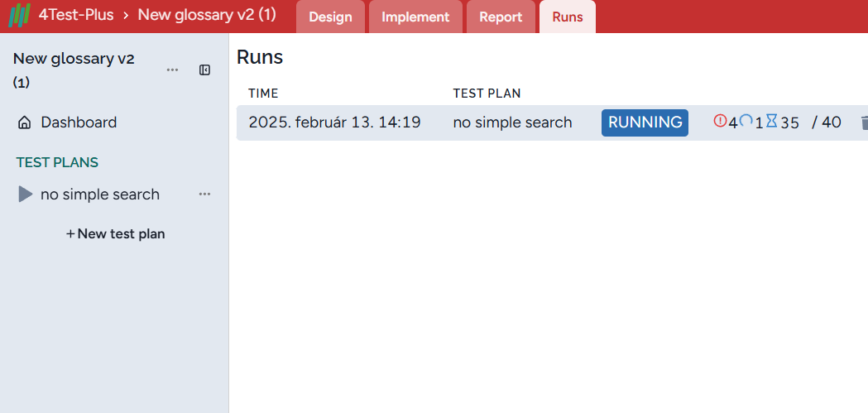This screenshot has width=868, height=413.
Task: Open the 2025. február 13. 14:19 run
Action: pyautogui.click(x=334, y=122)
